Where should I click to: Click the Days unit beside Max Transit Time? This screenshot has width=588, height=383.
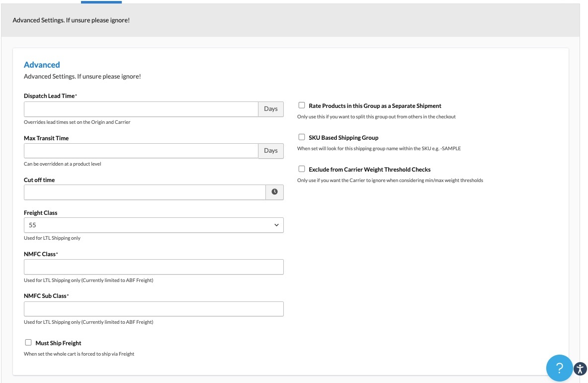click(271, 151)
